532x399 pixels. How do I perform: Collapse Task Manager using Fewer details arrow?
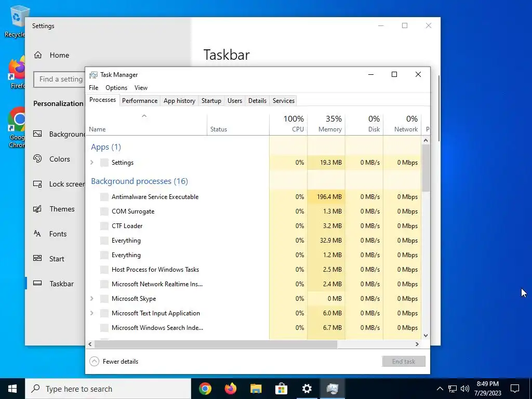pos(94,362)
